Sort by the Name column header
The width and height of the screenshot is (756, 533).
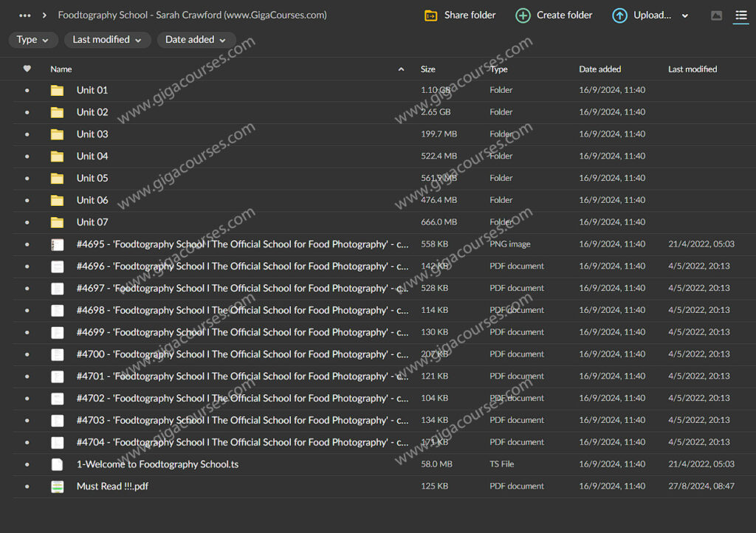pos(61,69)
